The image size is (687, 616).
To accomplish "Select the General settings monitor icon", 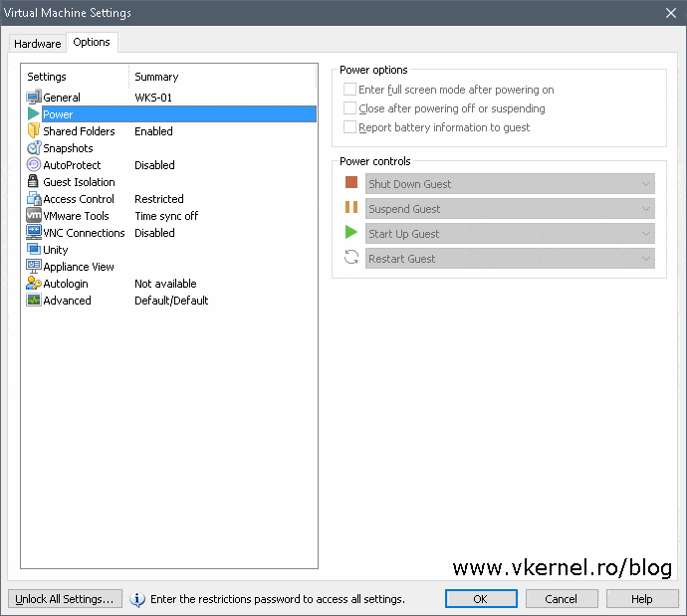I will tap(34, 97).
